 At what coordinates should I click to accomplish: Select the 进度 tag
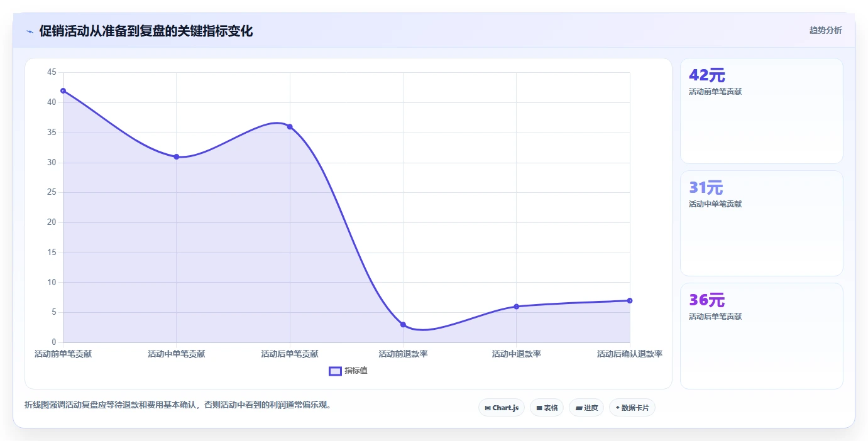pyautogui.click(x=586, y=408)
